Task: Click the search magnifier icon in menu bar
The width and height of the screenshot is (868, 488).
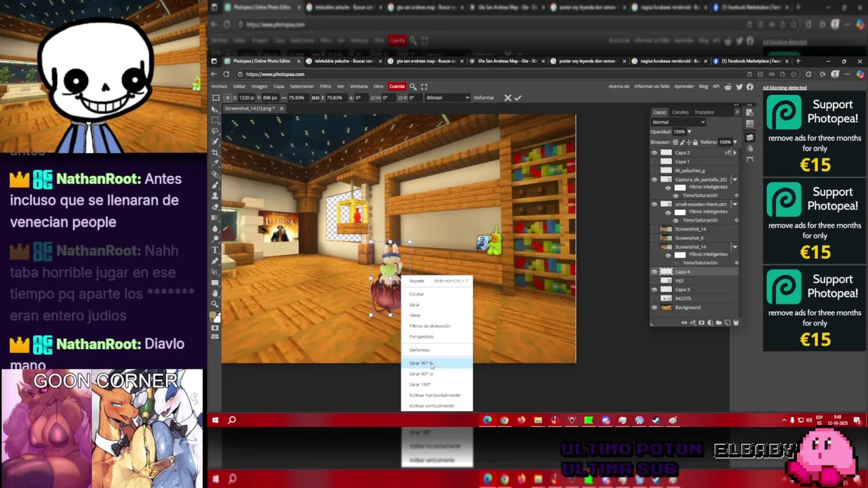Action: click(x=413, y=86)
